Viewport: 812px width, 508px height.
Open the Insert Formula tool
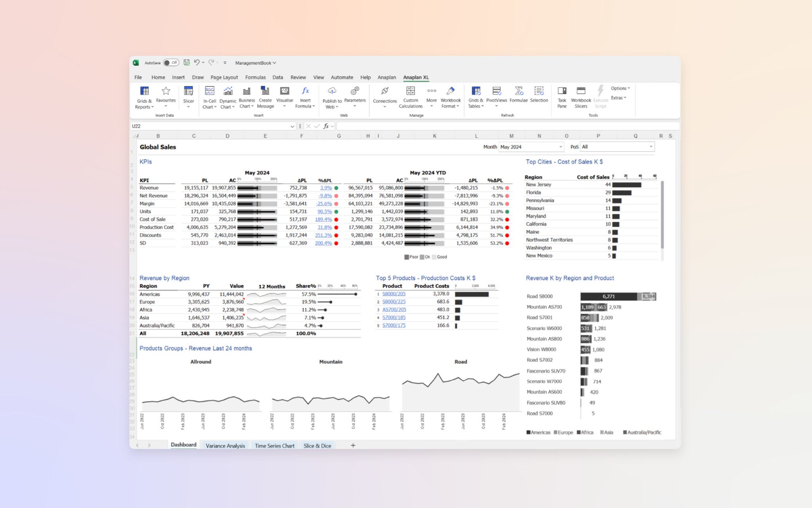[x=305, y=97]
